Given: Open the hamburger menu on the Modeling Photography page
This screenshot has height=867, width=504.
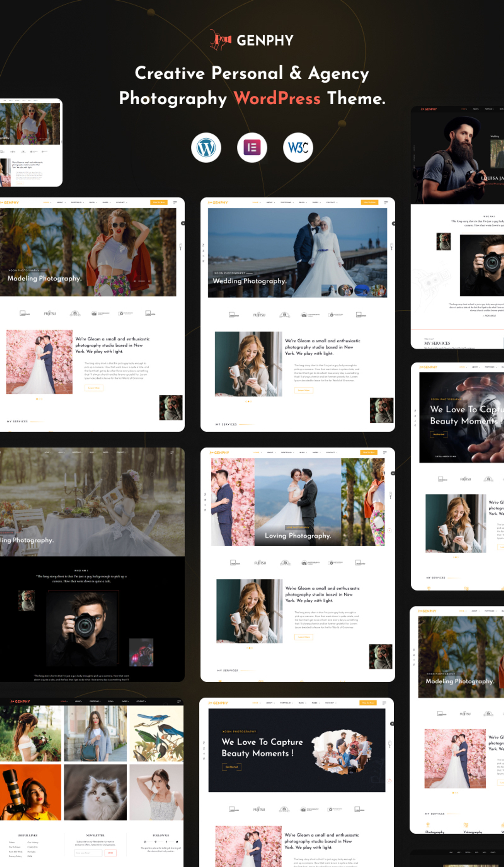Looking at the screenshot, I should [x=175, y=202].
